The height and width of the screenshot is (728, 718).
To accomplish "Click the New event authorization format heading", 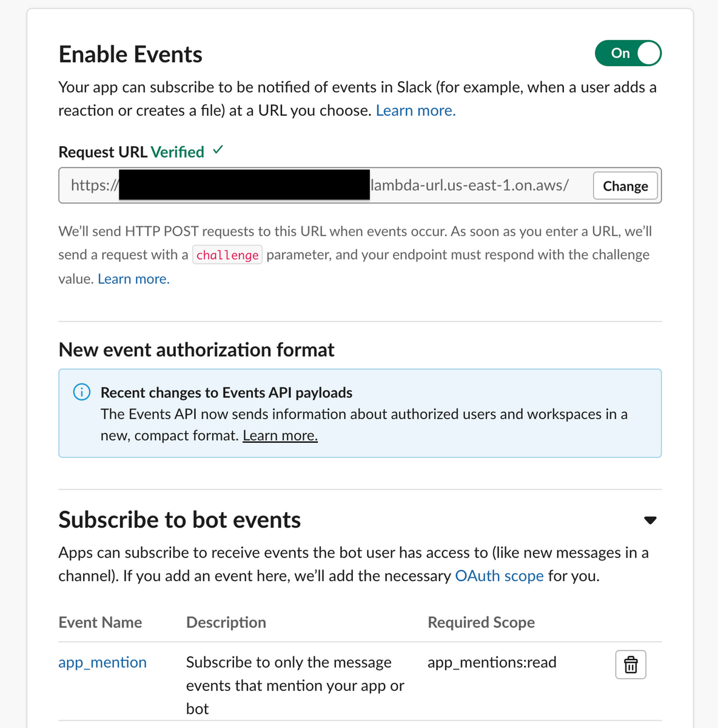I will 196,350.
